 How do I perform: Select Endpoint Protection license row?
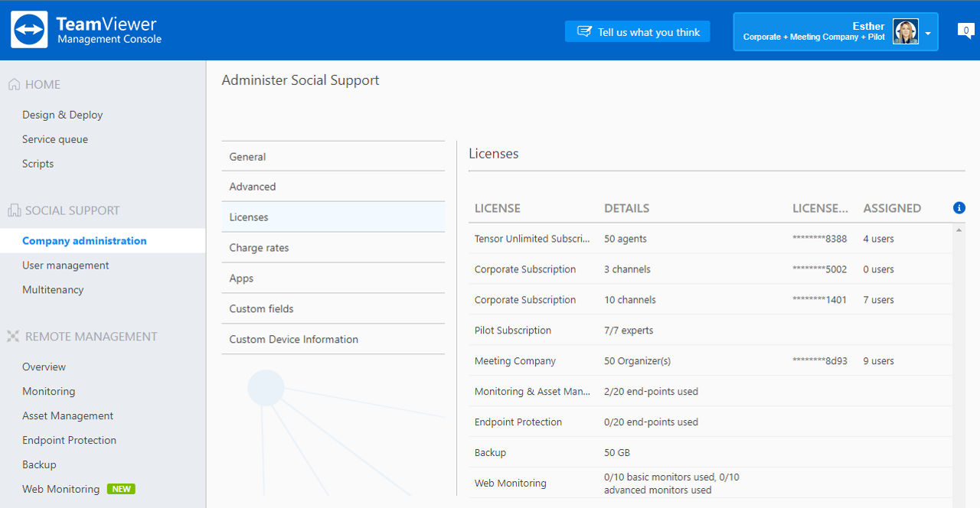click(x=710, y=422)
